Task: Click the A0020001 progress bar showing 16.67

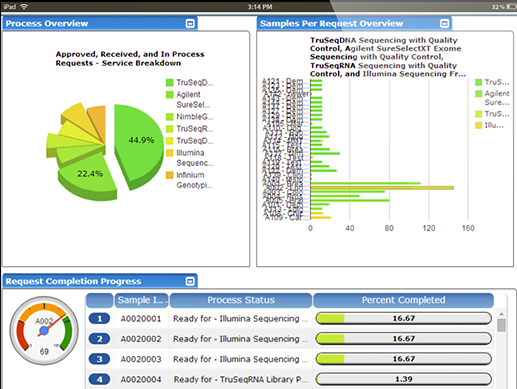Action: tap(403, 318)
